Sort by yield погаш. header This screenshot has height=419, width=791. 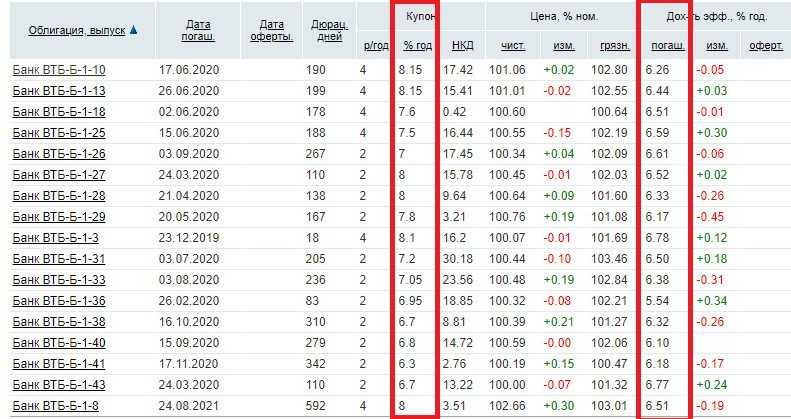tap(663, 46)
